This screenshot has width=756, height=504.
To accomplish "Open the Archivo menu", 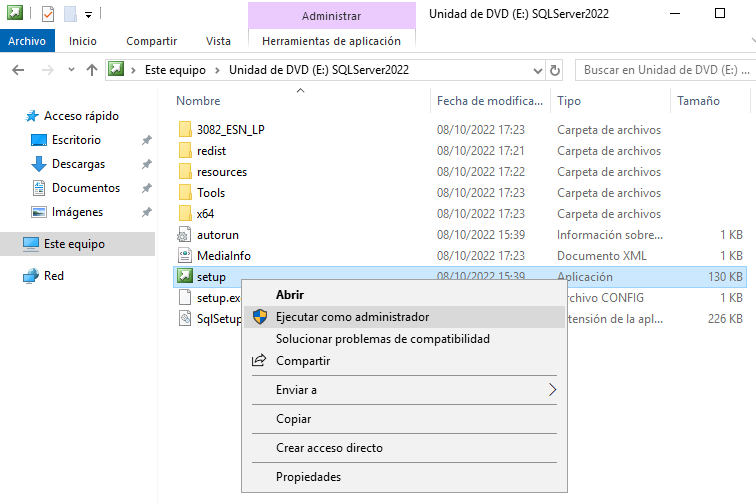I will [27, 41].
